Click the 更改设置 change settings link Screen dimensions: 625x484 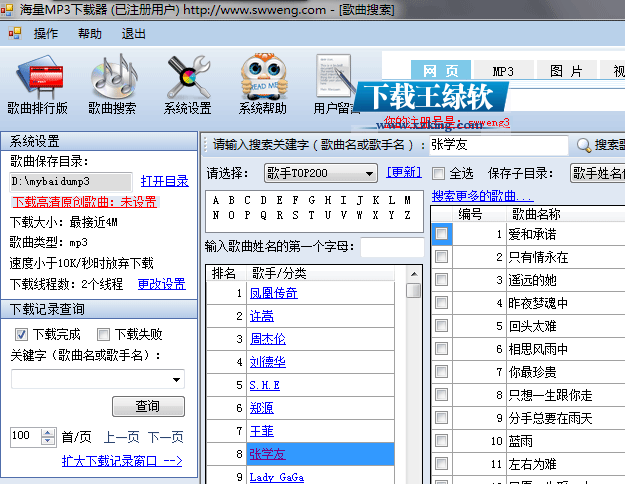point(161,284)
